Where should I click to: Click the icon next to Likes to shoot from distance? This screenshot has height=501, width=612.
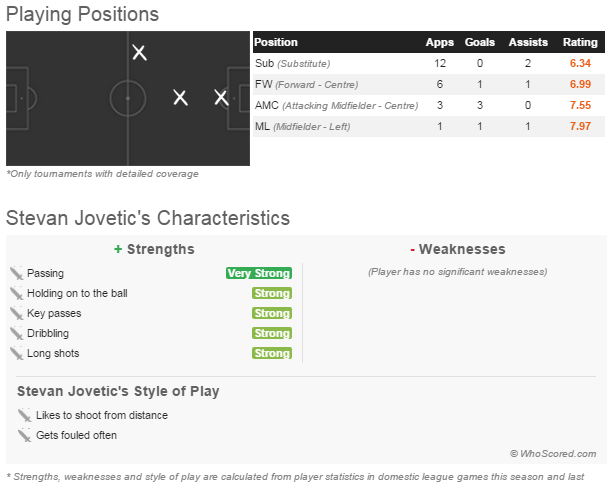(x=24, y=415)
